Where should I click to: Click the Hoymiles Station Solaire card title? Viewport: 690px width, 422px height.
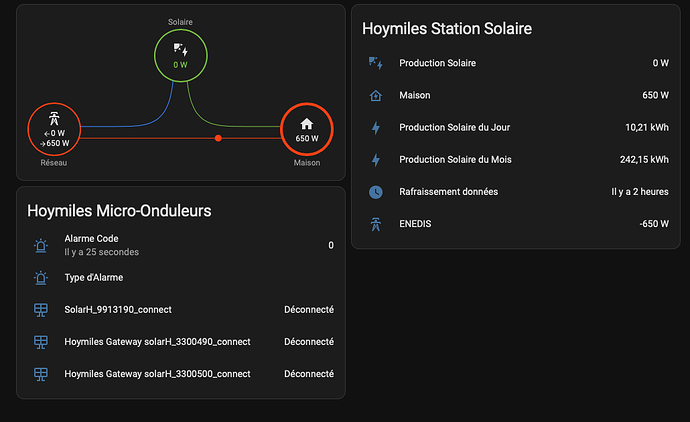(x=447, y=29)
